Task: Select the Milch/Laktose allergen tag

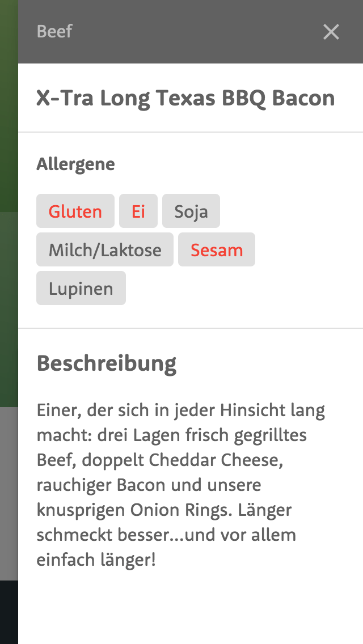Action: (x=105, y=249)
